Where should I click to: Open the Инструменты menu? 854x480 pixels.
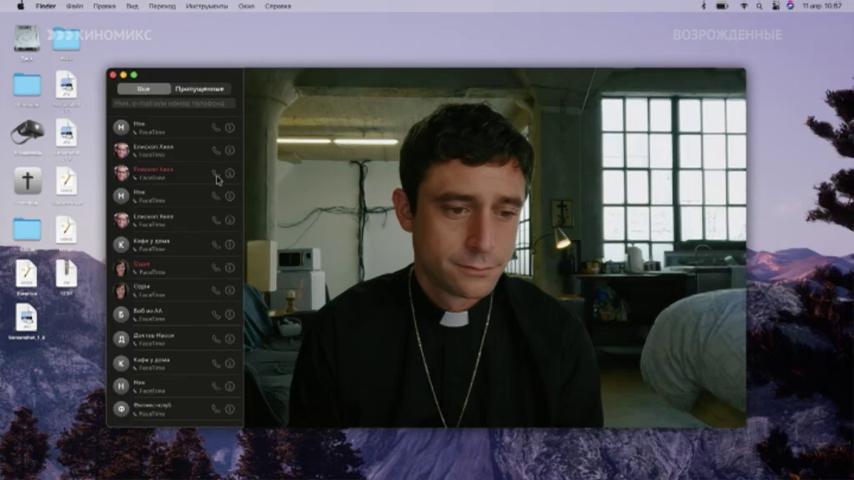[207, 6]
